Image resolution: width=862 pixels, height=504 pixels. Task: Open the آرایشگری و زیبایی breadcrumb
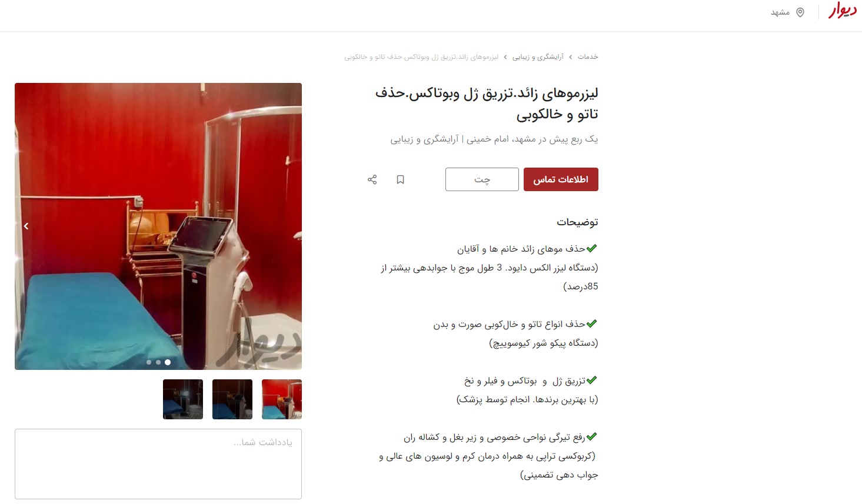(x=538, y=57)
